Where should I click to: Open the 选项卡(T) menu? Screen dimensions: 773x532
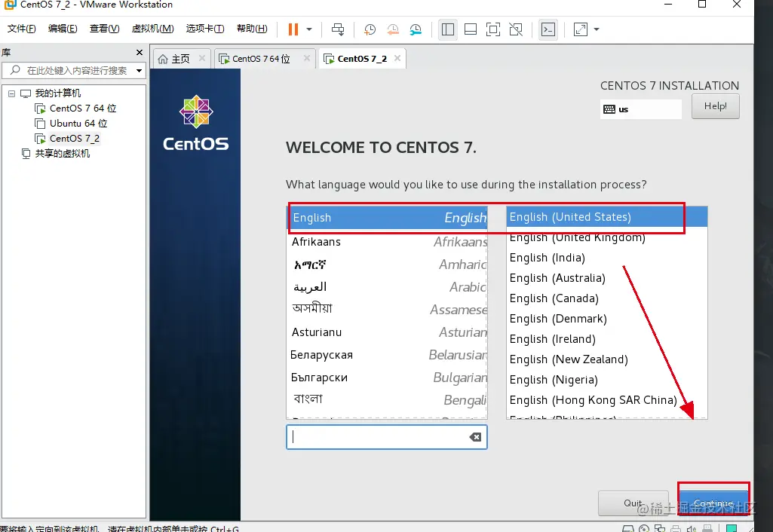204,29
